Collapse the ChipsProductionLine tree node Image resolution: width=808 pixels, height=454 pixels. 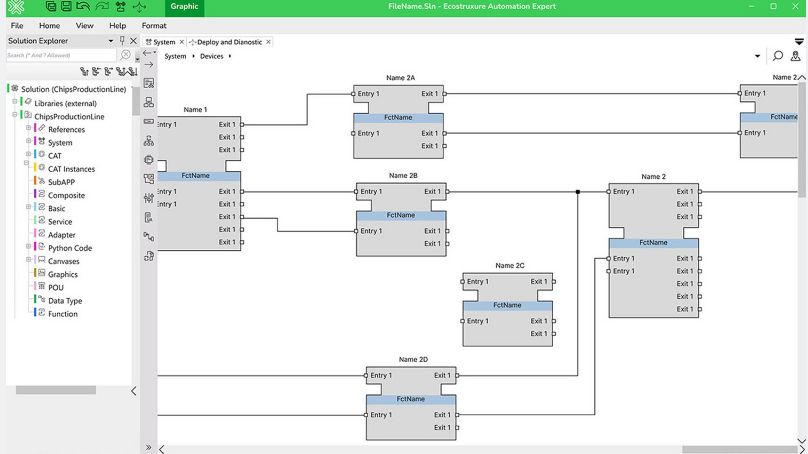[x=15, y=115]
